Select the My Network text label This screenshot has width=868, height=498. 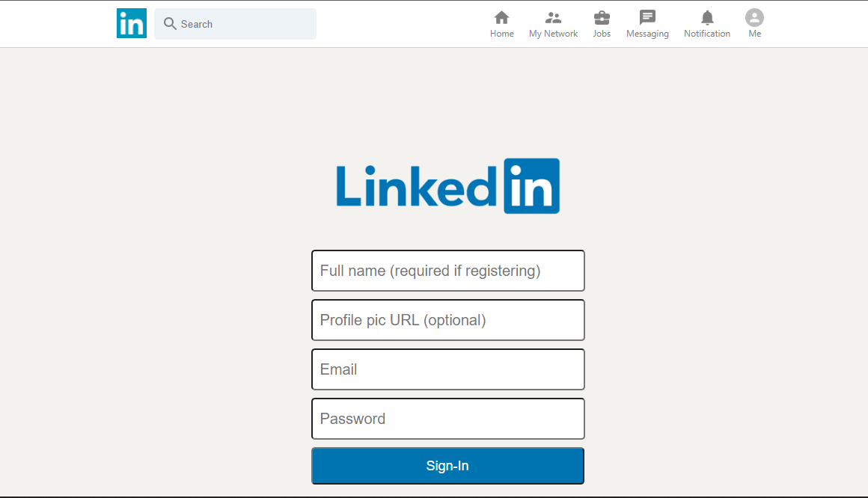553,34
